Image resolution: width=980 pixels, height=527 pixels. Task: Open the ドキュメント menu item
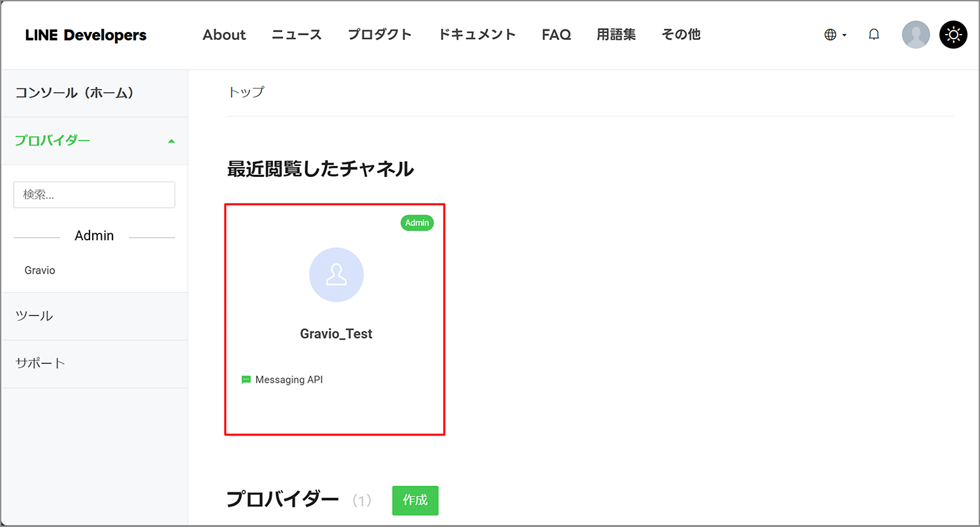click(x=477, y=35)
